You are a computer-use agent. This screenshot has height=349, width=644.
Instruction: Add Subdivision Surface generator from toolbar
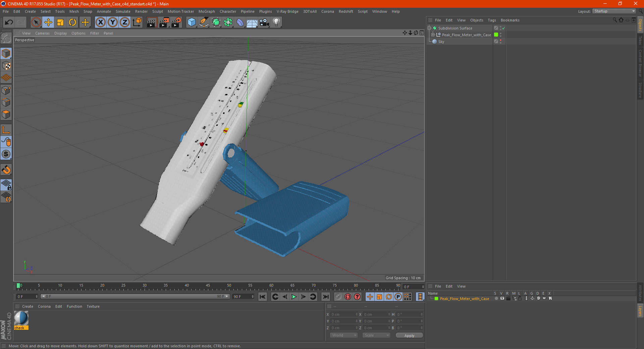coord(216,22)
